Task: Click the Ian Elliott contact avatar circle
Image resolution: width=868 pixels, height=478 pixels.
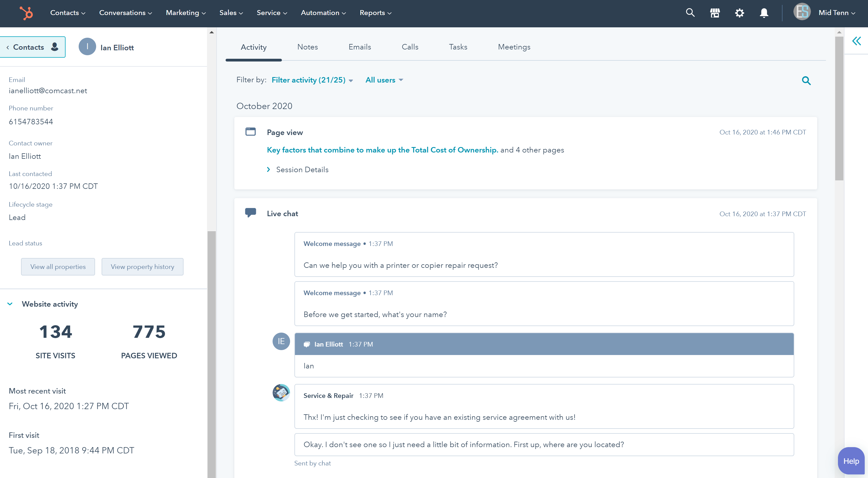Action: tap(87, 46)
